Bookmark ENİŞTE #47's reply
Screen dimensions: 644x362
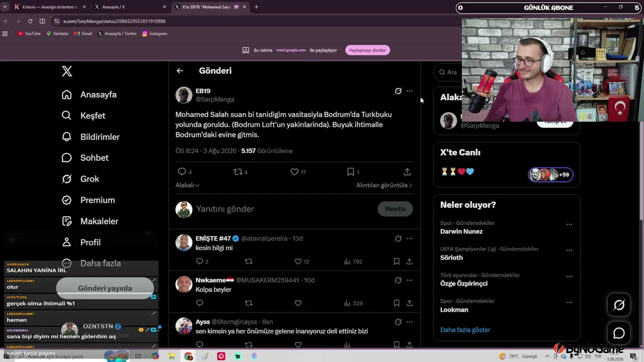point(396,261)
